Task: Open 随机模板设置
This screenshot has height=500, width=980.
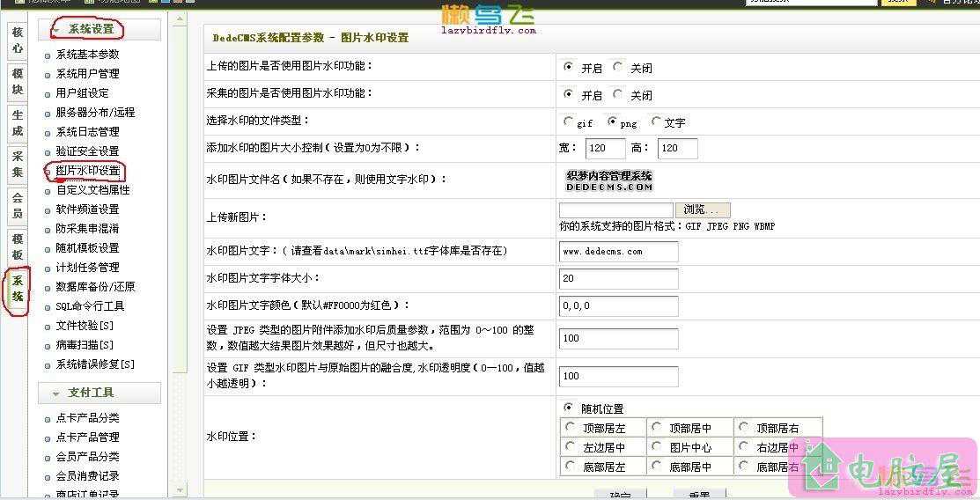Action: click(87, 248)
